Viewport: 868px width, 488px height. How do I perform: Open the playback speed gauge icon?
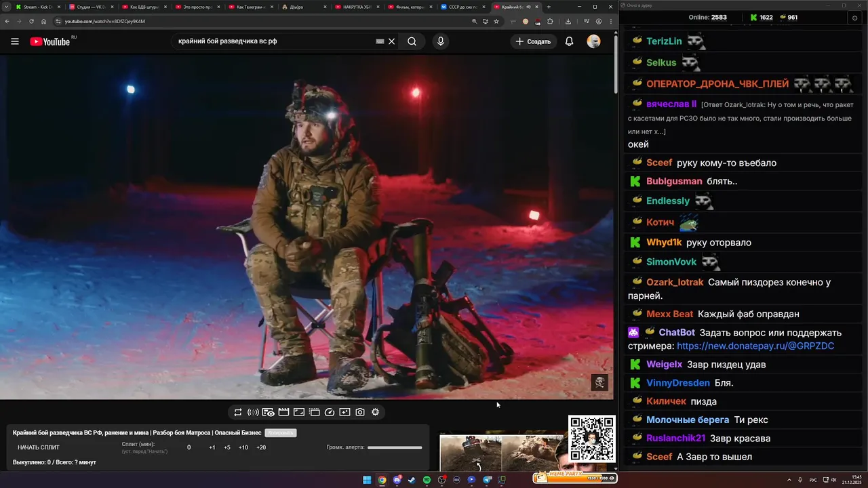(330, 412)
